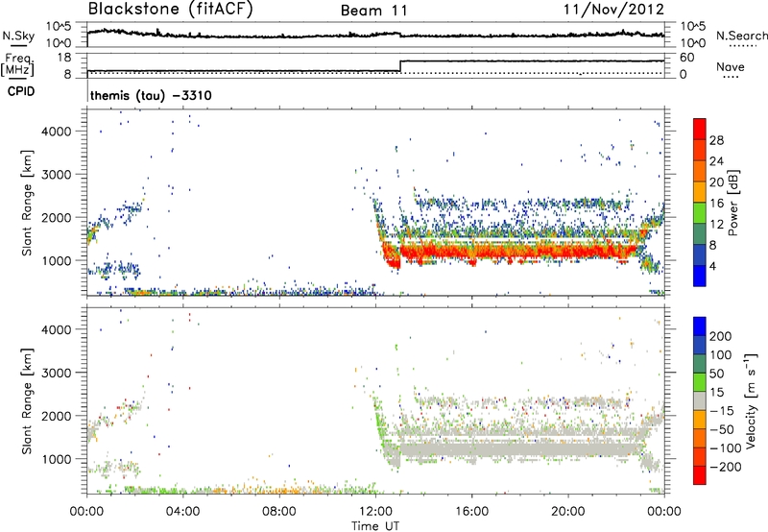The image size is (768, 532).
Task: Click the red high-power backscatter band in power panel
Action: coord(519,252)
